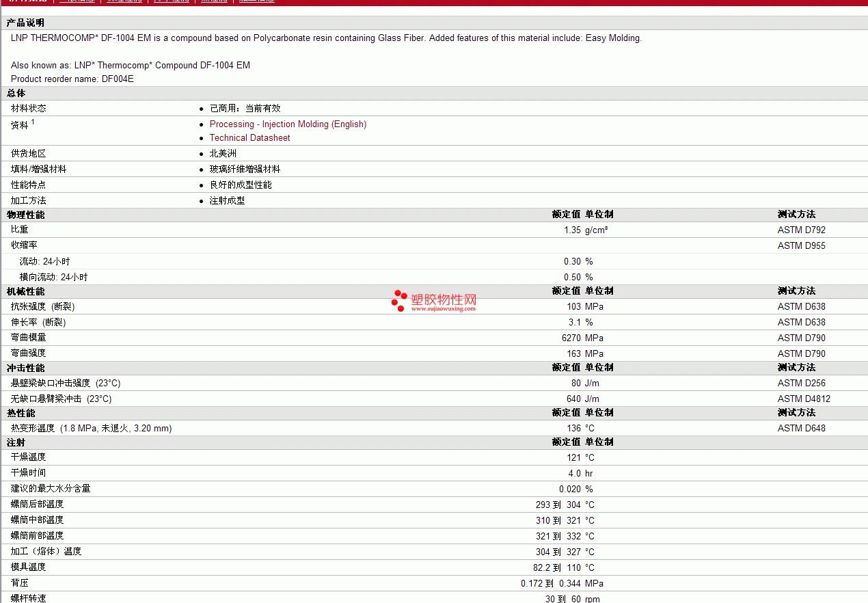The width and height of the screenshot is (868, 603).
Task: Click the 总体 section header
Action: pos(16,93)
